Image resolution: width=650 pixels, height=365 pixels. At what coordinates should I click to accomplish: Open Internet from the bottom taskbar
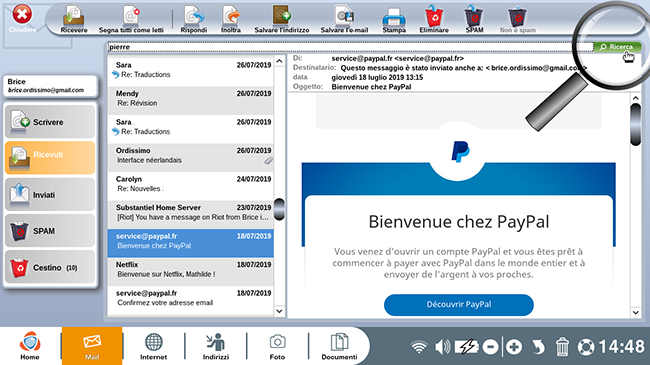point(153,346)
